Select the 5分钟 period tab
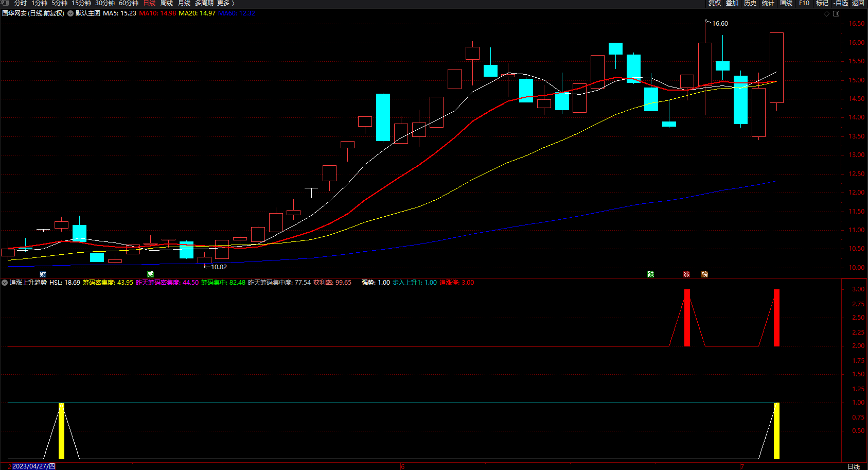Screen dimensions: 868x470 click(59, 3)
